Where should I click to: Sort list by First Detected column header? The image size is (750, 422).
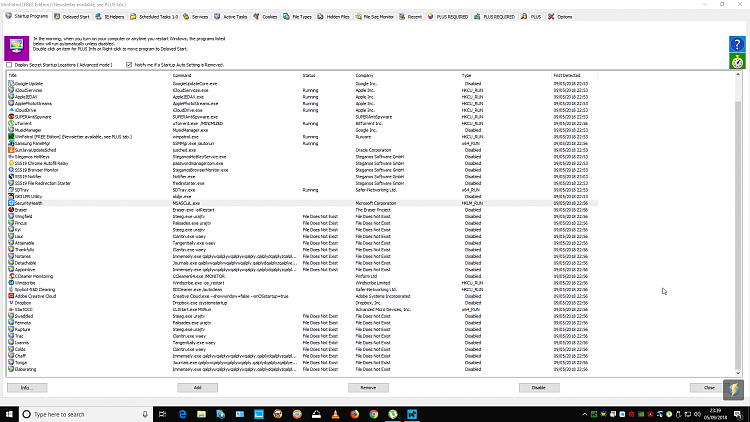pos(574,76)
